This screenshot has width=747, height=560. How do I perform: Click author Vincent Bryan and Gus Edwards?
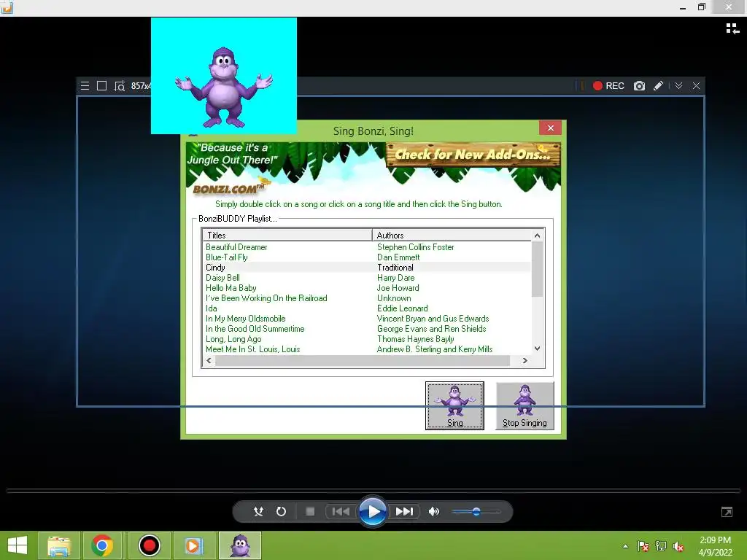(x=433, y=319)
